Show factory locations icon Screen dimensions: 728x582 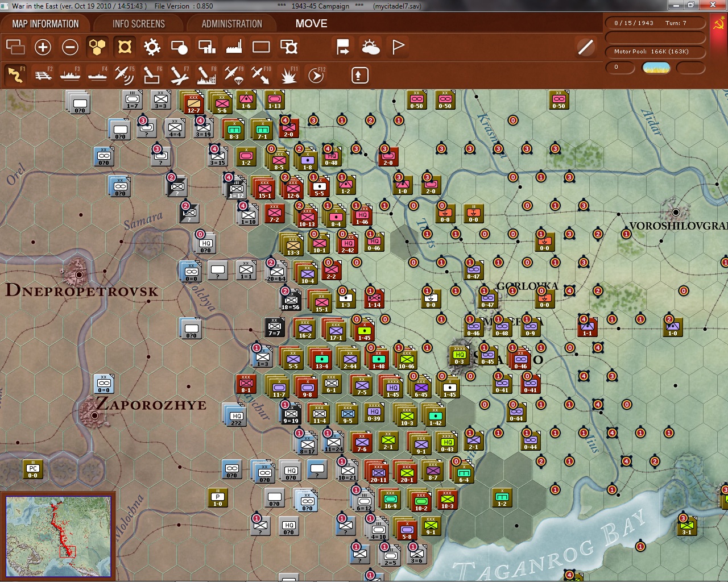234,47
